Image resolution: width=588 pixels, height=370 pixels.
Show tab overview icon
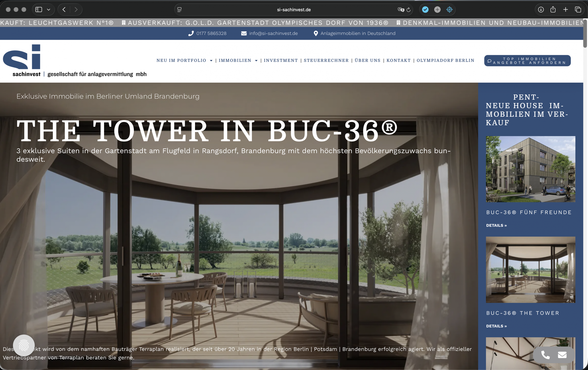point(578,9)
